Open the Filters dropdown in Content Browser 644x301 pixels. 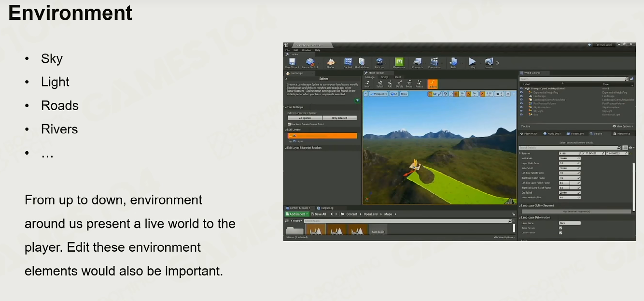(295, 221)
